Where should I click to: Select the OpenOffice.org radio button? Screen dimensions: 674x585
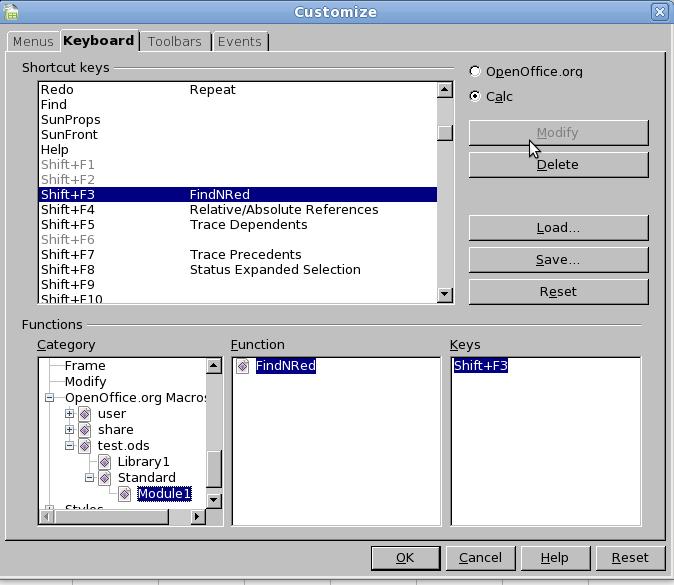tap(475, 71)
